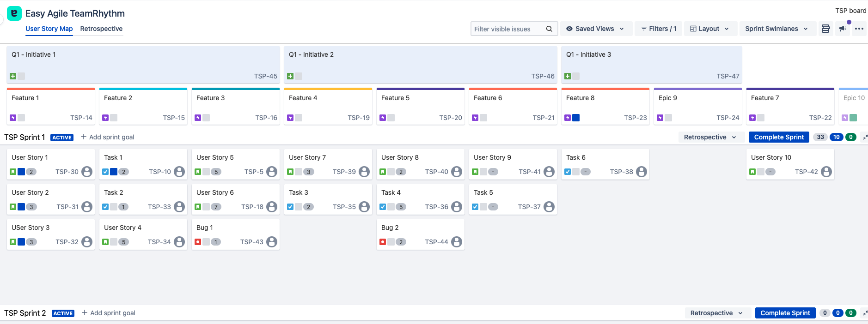Click the assignee avatar on User Story 1
Screen dimensions: 868x324
tap(87, 172)
